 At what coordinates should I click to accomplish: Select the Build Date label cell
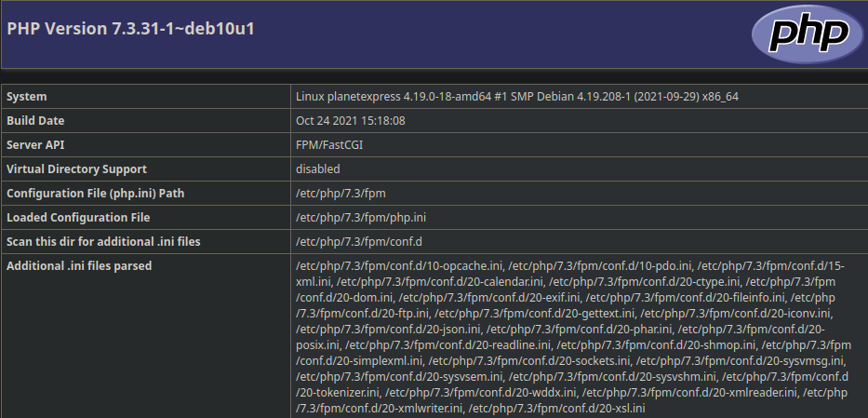coord(146,121)
